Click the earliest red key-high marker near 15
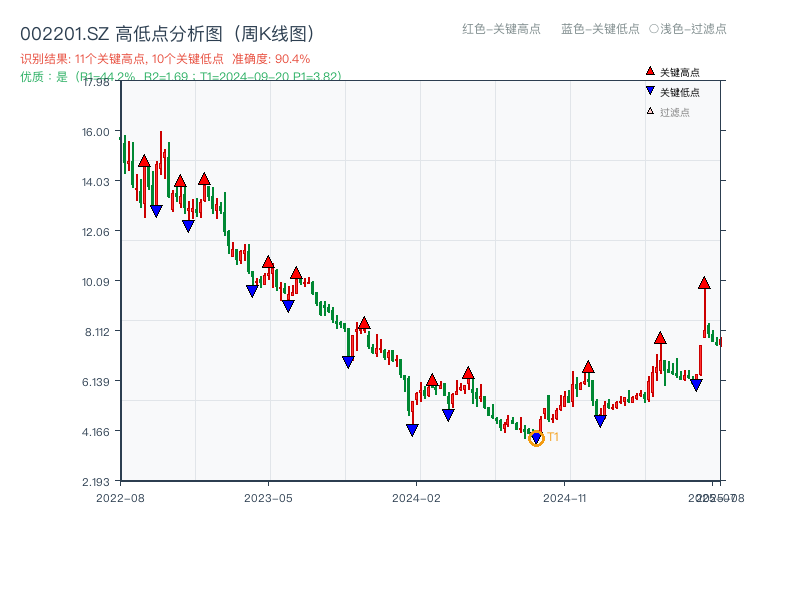 click(144, 161)
